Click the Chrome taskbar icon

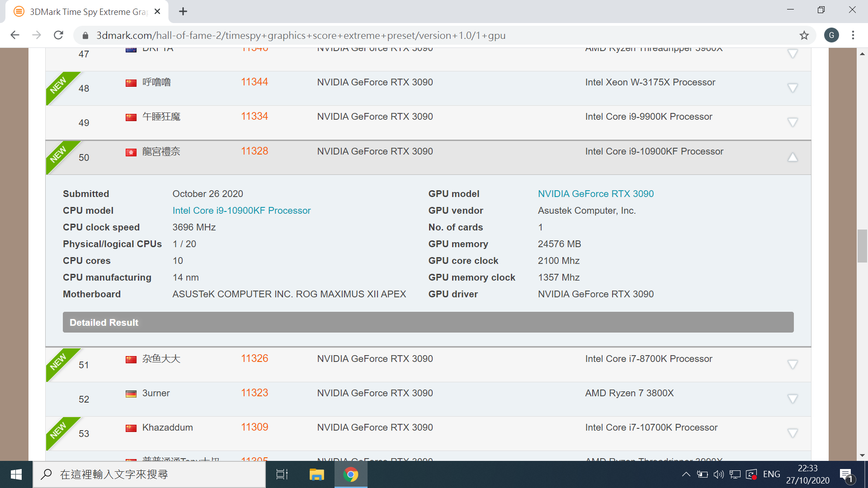(x=351, y=474)
